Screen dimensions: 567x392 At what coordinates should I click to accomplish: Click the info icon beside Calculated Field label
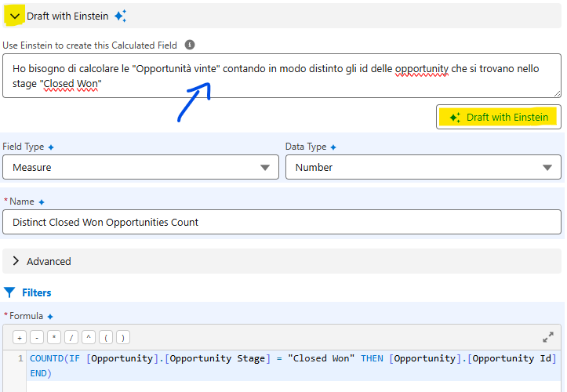pyautogui.click(x=190, y=45)
